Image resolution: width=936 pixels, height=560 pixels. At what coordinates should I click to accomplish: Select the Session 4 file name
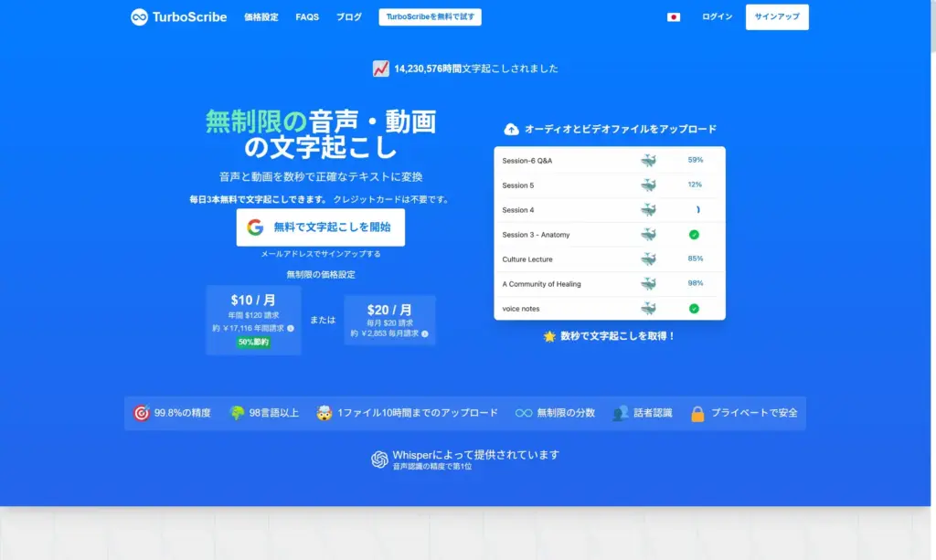pyautogui.click(x=518, y=210)
